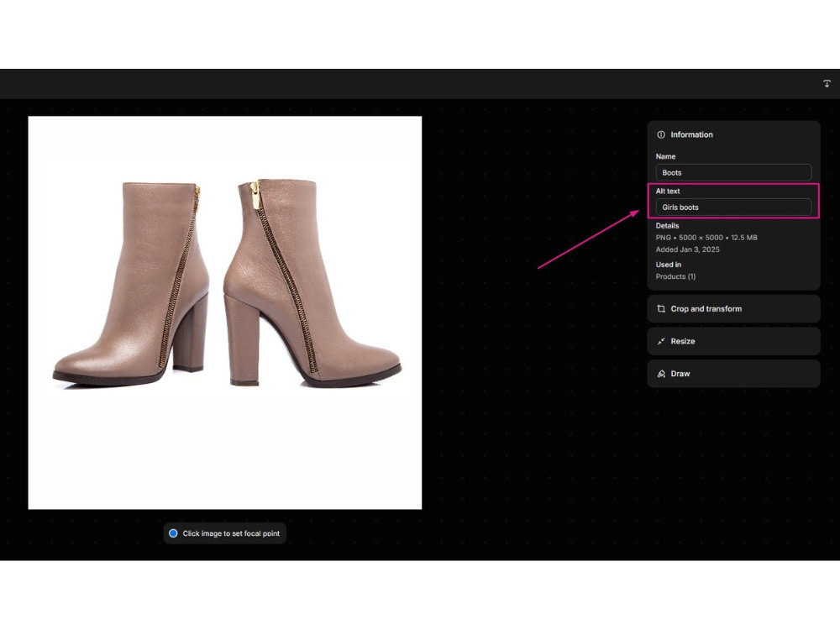Click the boots image to set focal point

coord(225,312)
